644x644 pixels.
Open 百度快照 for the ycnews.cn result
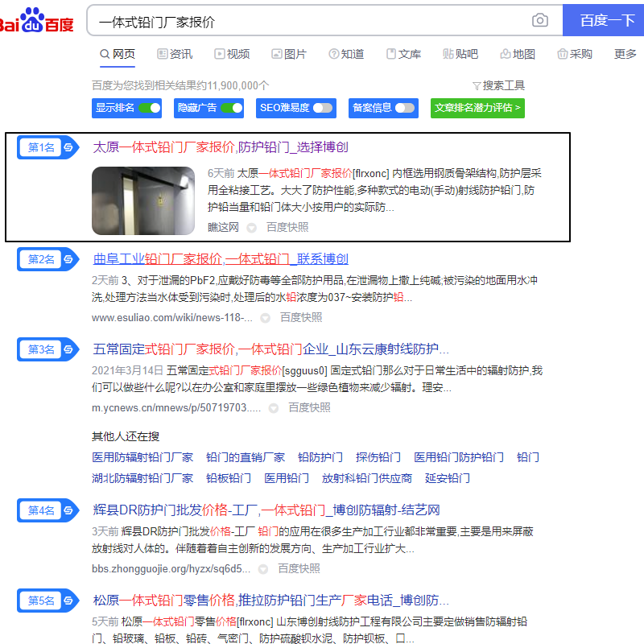click(309, 408)
